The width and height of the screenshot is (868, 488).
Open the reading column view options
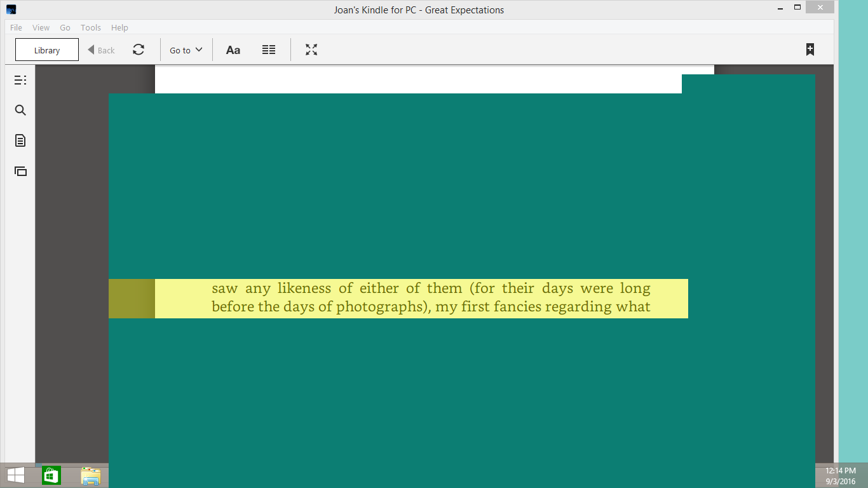click(x=268, y=49)
